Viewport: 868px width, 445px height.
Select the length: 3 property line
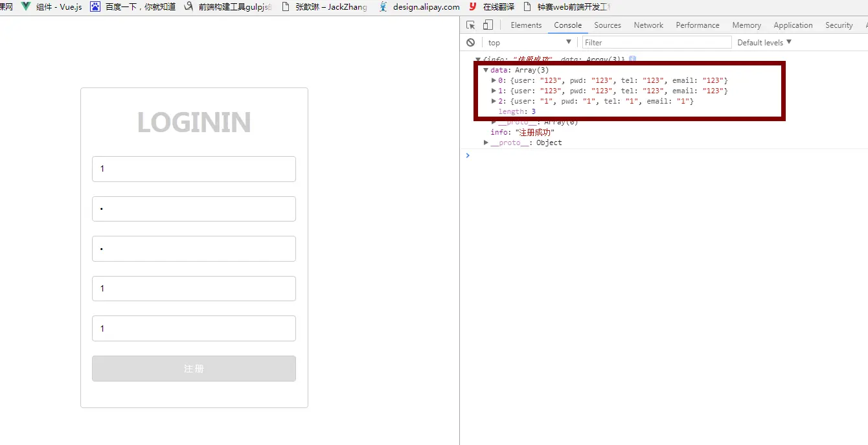click(x=516, y=111)
